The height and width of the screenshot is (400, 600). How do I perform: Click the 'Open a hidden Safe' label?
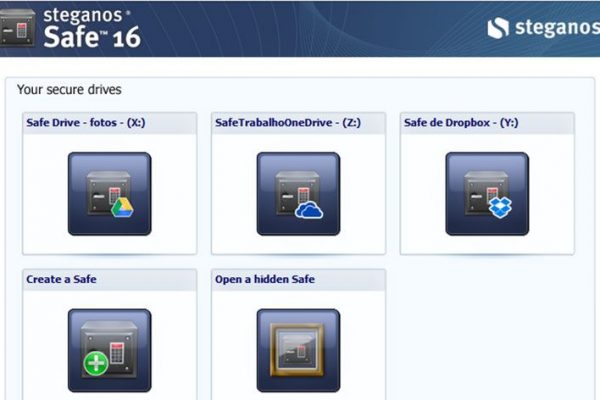265,279
